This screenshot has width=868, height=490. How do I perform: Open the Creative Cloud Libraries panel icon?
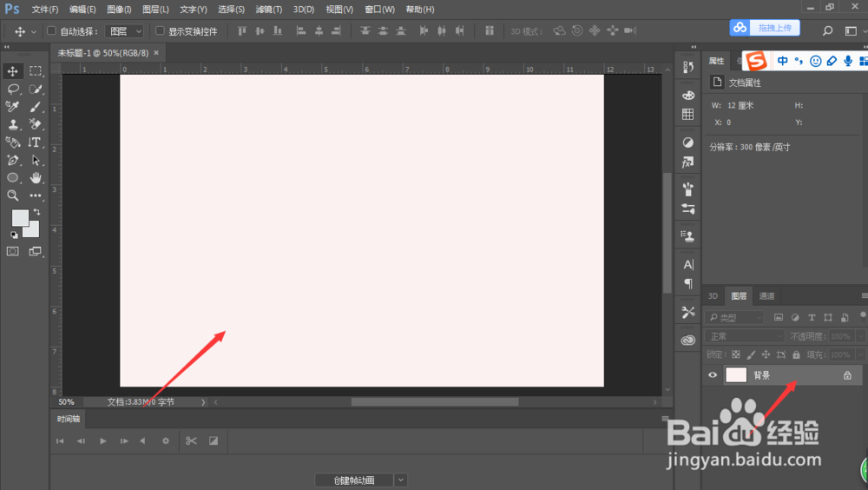[x=688, y=341]
